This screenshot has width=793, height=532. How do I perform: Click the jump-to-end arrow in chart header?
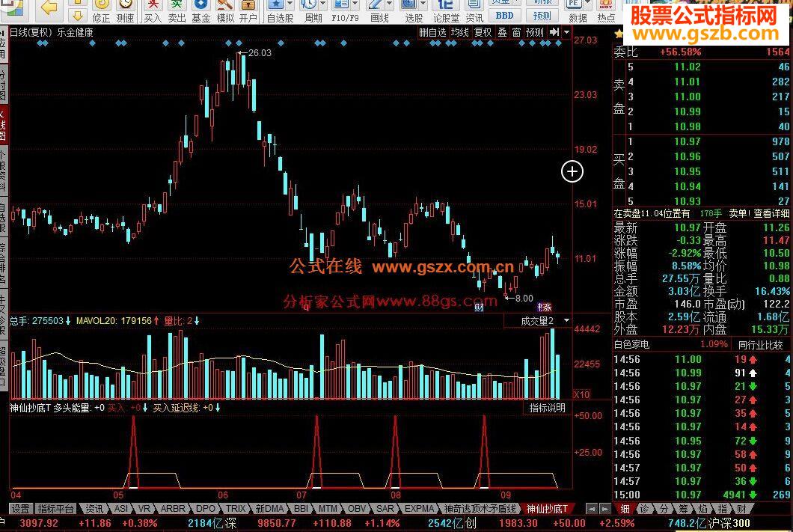[x=554, y=32]
